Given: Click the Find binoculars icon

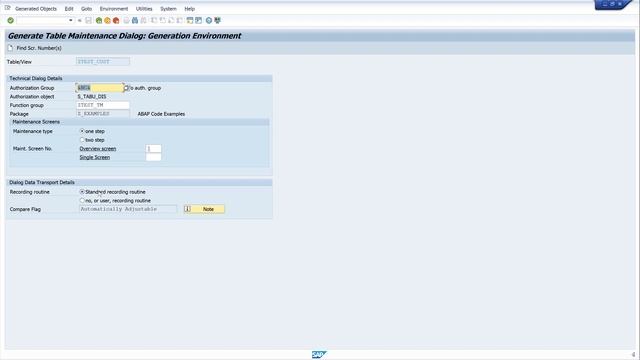Looking at the screenshot, I should tap(135, 20).
